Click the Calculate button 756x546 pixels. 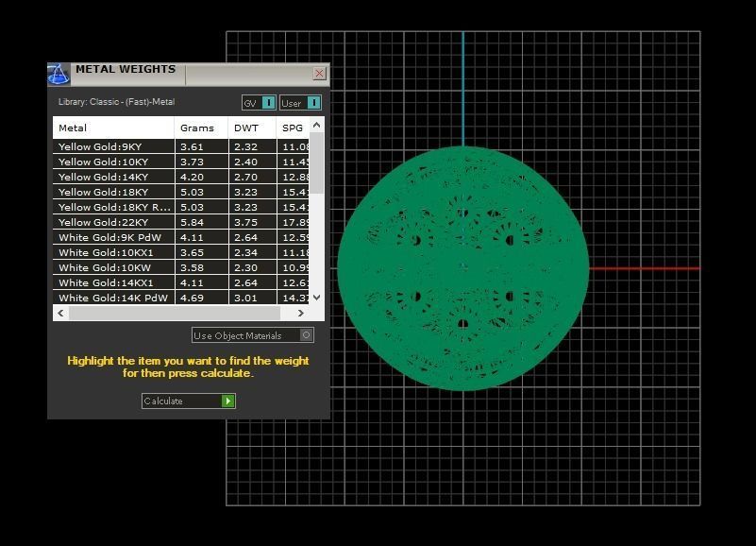(x=189, y=401)
